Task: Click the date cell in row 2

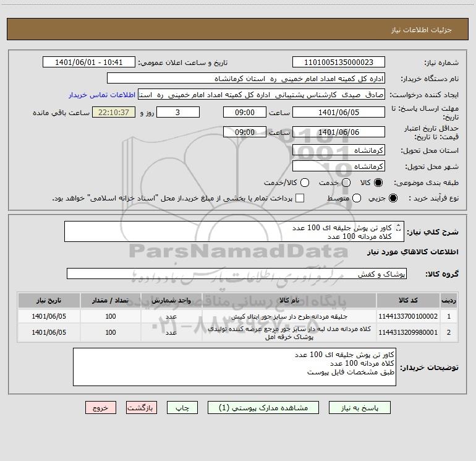Action: [x=49, y=332]
